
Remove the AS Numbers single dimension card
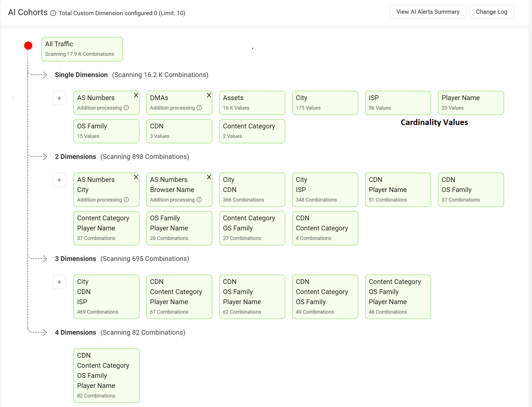pos(136,95)
